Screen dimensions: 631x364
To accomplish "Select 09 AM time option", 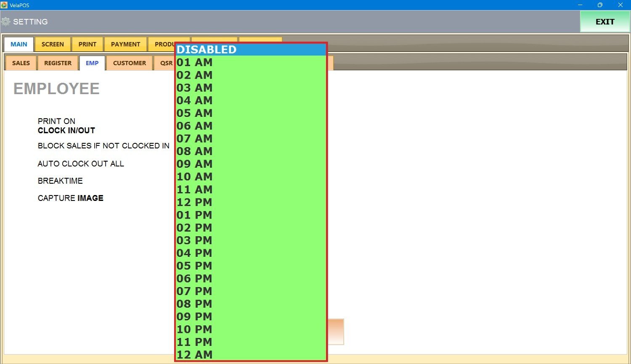I will pyautogui.click(x=251, y=164).
